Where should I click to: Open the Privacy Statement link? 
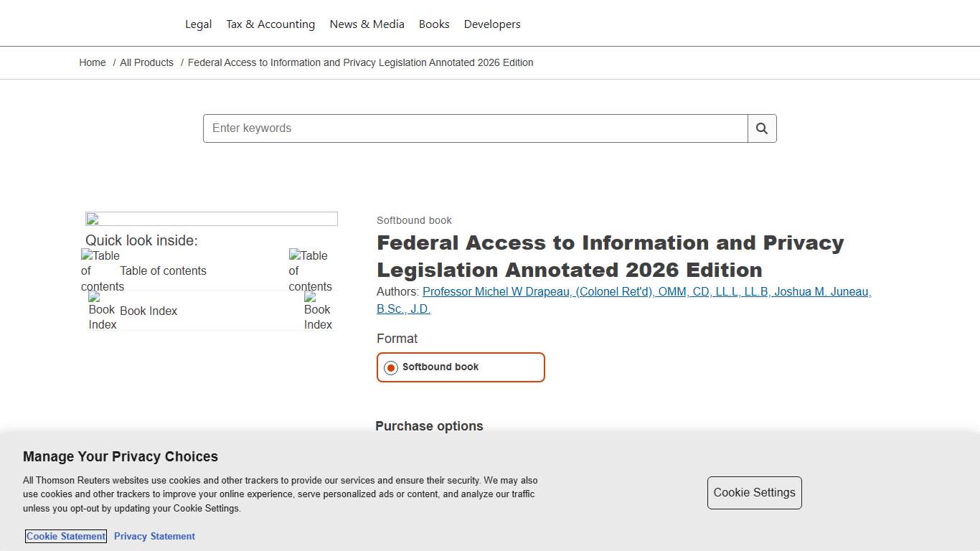tap(154, 536)
